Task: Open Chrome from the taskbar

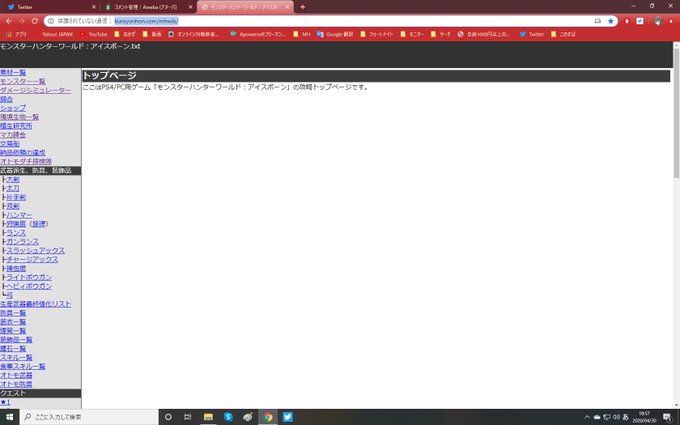Action: click(268, 417)
